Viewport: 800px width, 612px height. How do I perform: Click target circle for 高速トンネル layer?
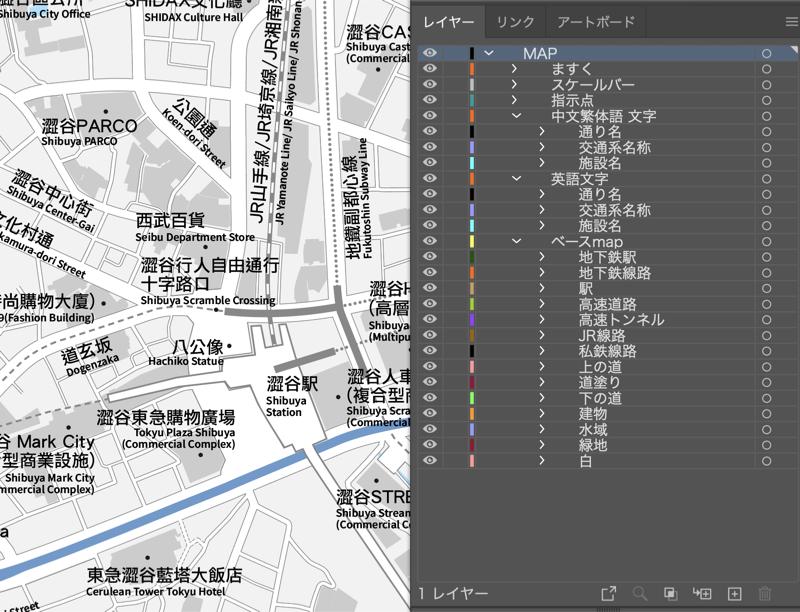[766, 320]
